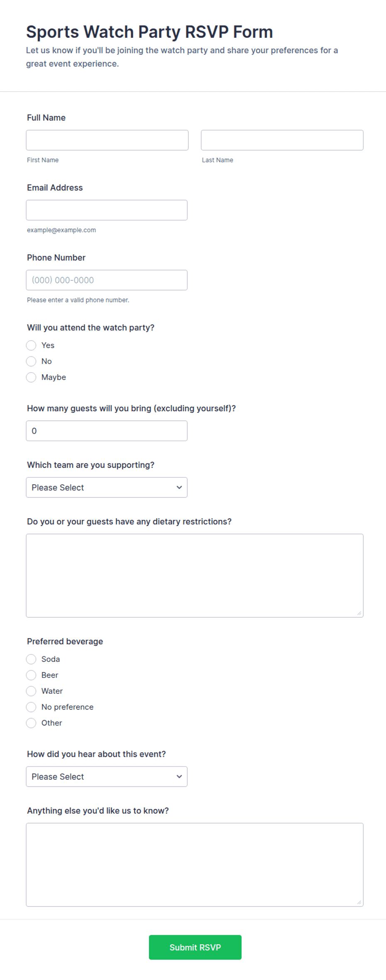This screenshot has width=386, height=980.
Task: Select the No attendance radio button
Action: coord(31,361)
